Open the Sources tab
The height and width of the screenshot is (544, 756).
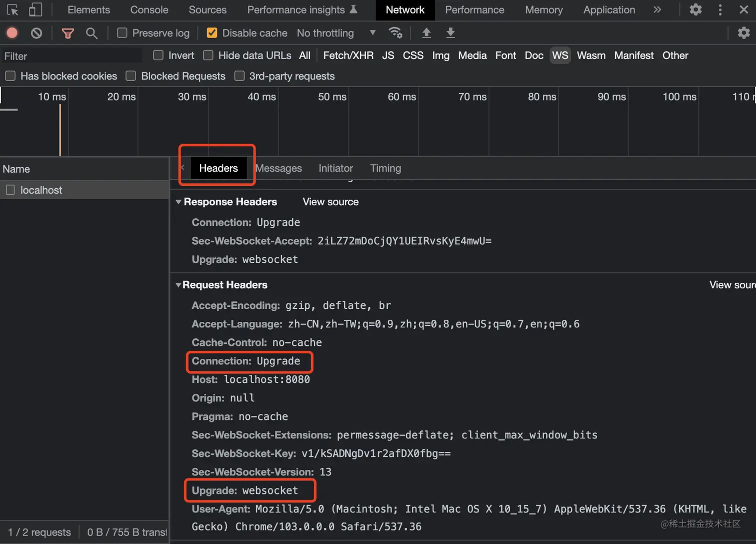coord(207,10)
